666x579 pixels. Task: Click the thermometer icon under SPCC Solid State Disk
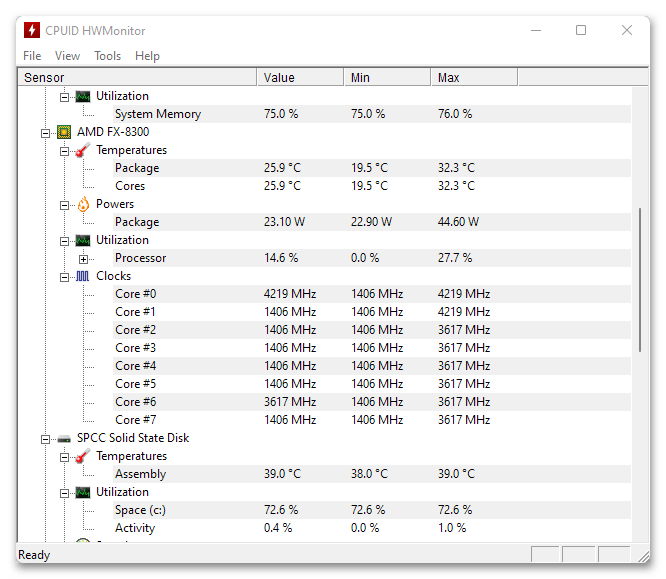pyautogui.click(x=83, y=456)
